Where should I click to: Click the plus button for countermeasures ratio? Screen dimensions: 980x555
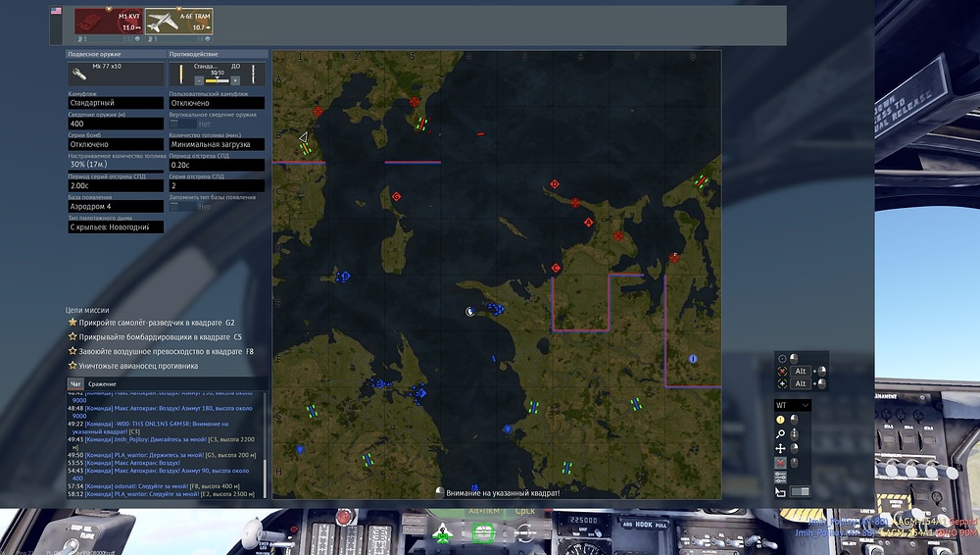(x=235, y=80)
